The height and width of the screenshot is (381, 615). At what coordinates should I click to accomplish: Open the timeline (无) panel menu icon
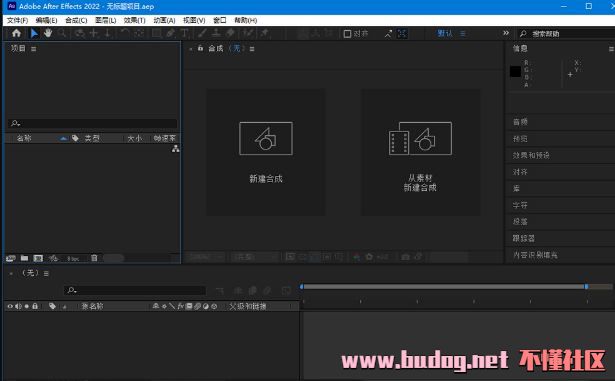[x=46, y=273]
